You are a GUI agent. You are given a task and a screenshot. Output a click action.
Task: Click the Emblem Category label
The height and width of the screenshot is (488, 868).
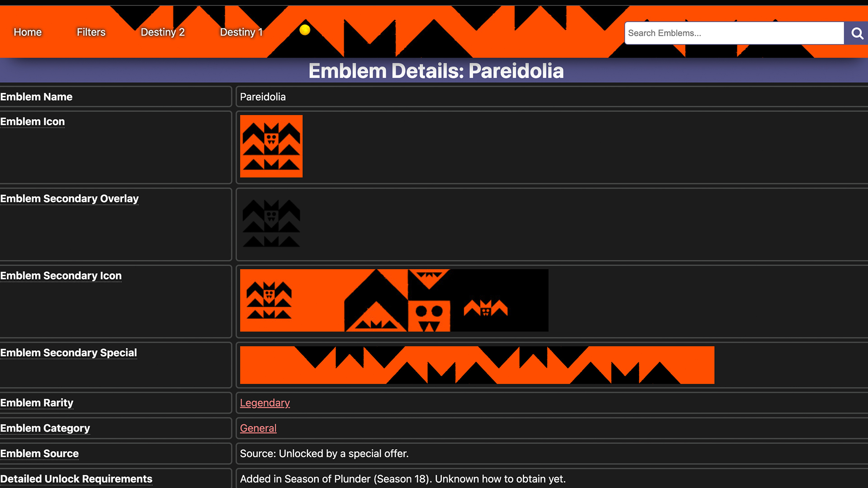45,428
